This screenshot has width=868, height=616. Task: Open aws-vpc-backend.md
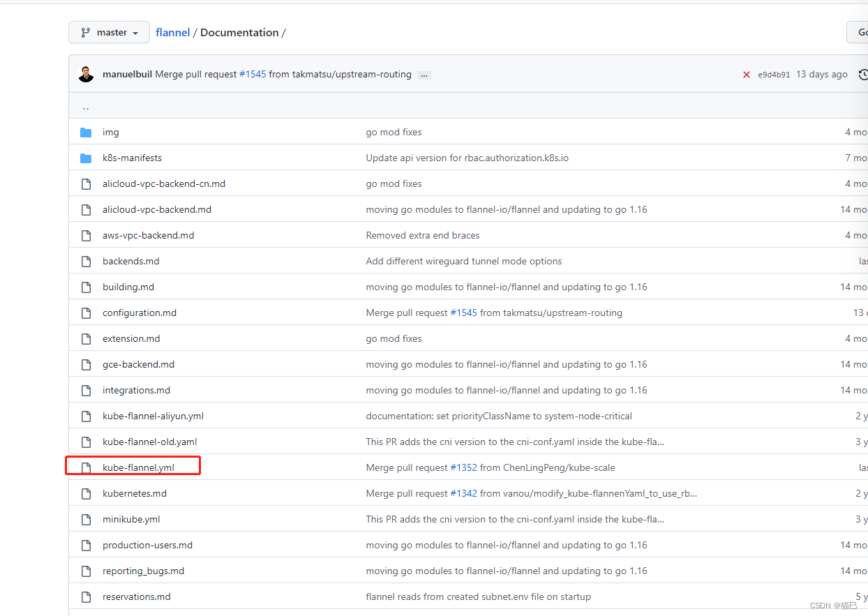149,235
